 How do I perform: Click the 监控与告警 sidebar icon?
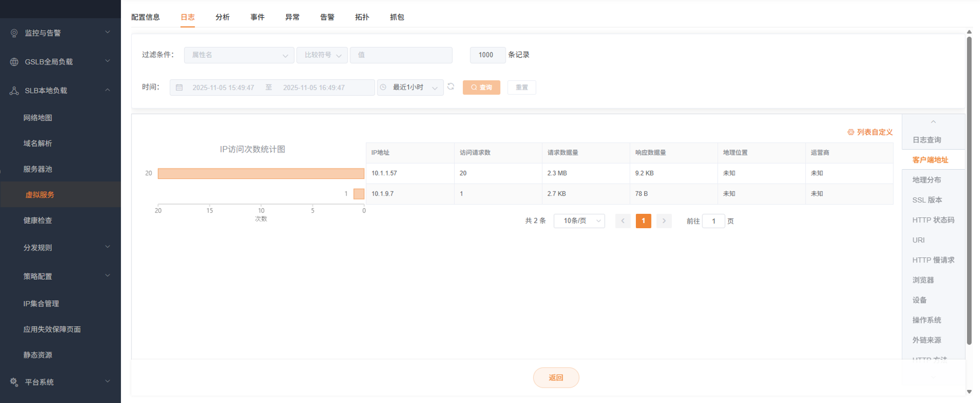pyautogui.click(x=14, y=33)
